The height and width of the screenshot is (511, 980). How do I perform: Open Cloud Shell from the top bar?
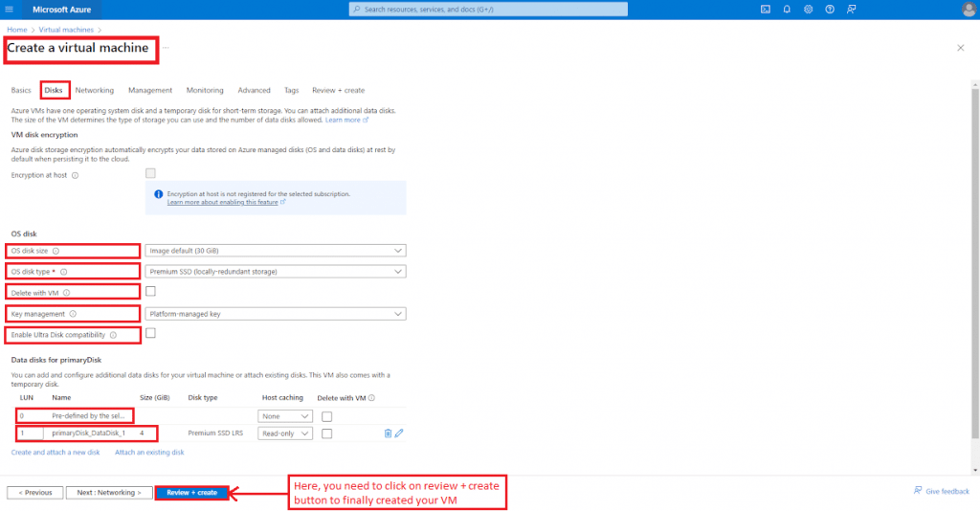(x=766, y=10)
